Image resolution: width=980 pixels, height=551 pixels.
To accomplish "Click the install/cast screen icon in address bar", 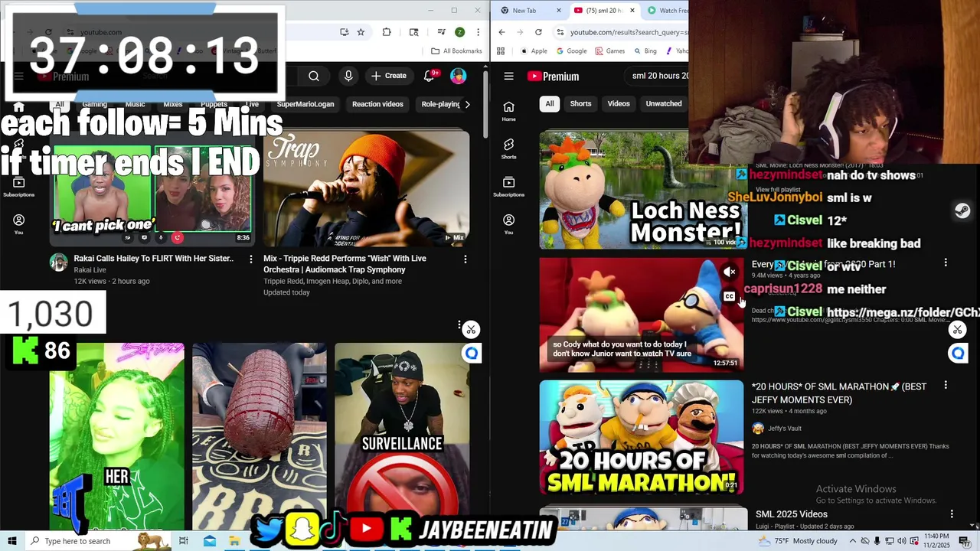I will (x=344, y=32).
